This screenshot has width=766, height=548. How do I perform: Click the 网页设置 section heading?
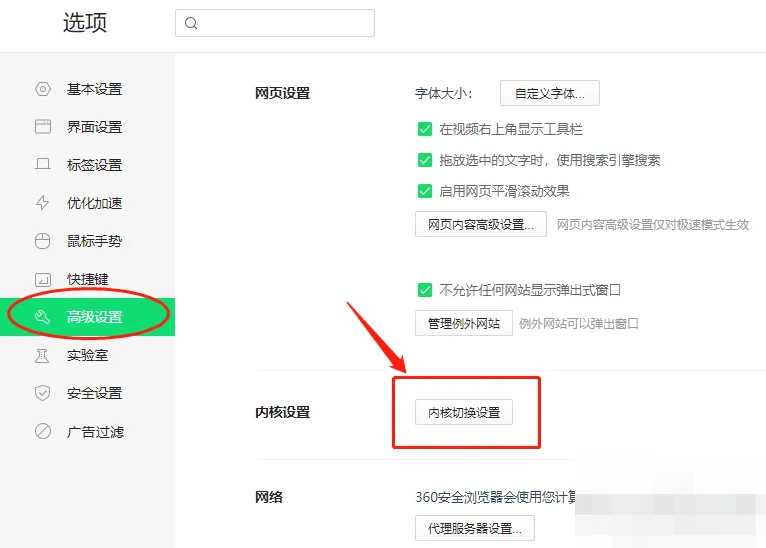tap(282, 93)
